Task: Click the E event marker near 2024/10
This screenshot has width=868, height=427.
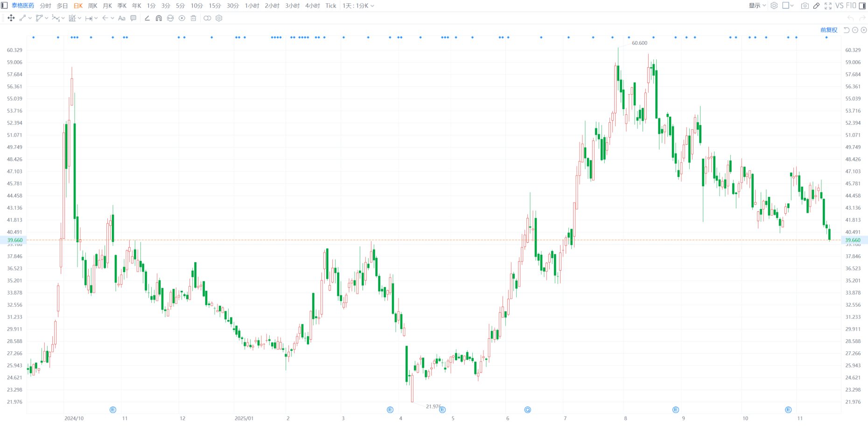Action: click(113, 410)
